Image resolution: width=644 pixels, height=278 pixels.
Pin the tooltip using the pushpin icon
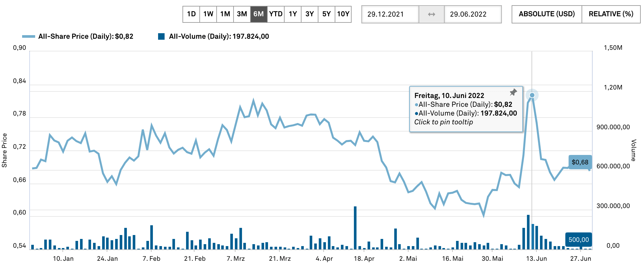pos(513,92)
